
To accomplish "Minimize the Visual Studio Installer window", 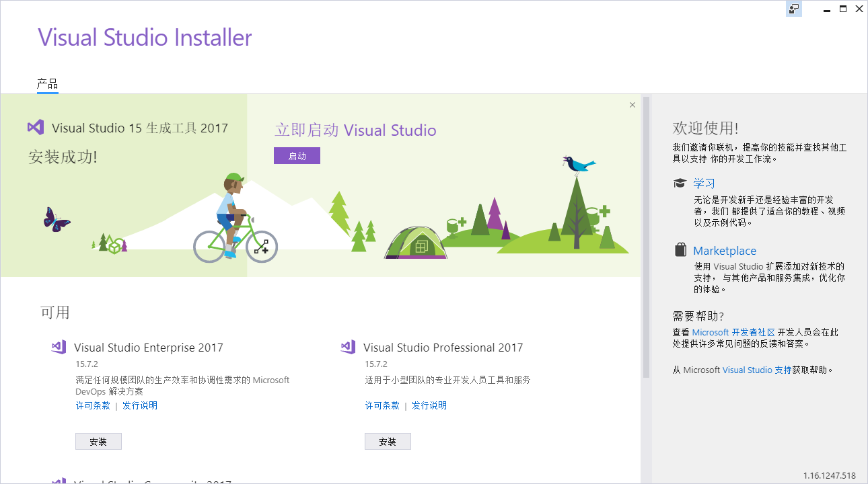I will [x=827, y=9].
